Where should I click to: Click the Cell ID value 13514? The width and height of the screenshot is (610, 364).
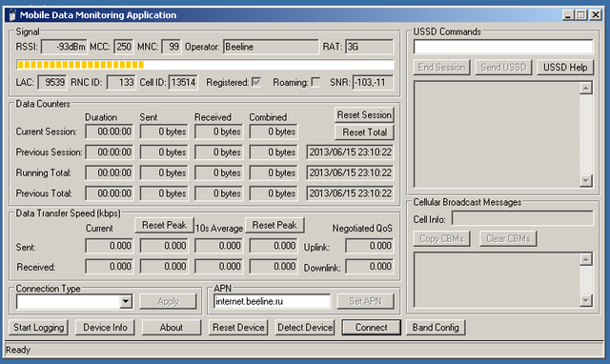[183, 83]
